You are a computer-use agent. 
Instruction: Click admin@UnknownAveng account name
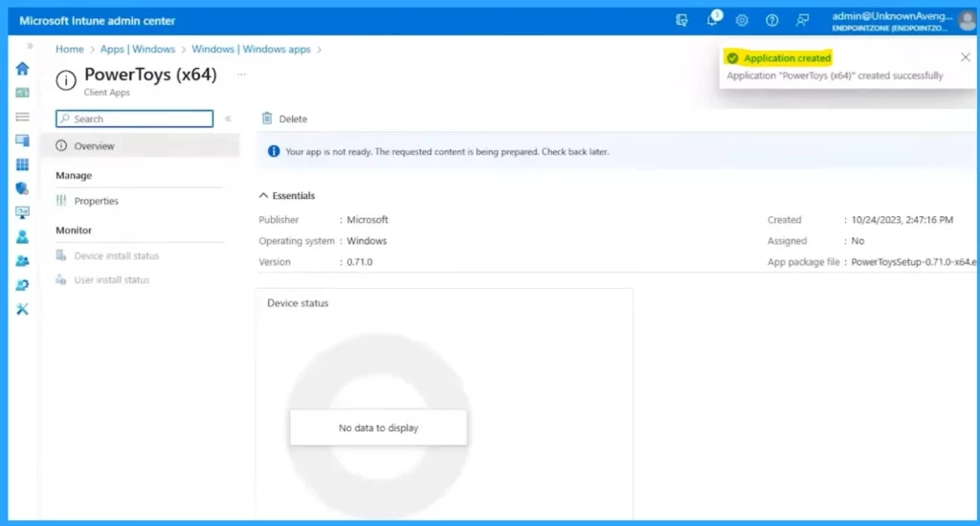pos(892,16)
